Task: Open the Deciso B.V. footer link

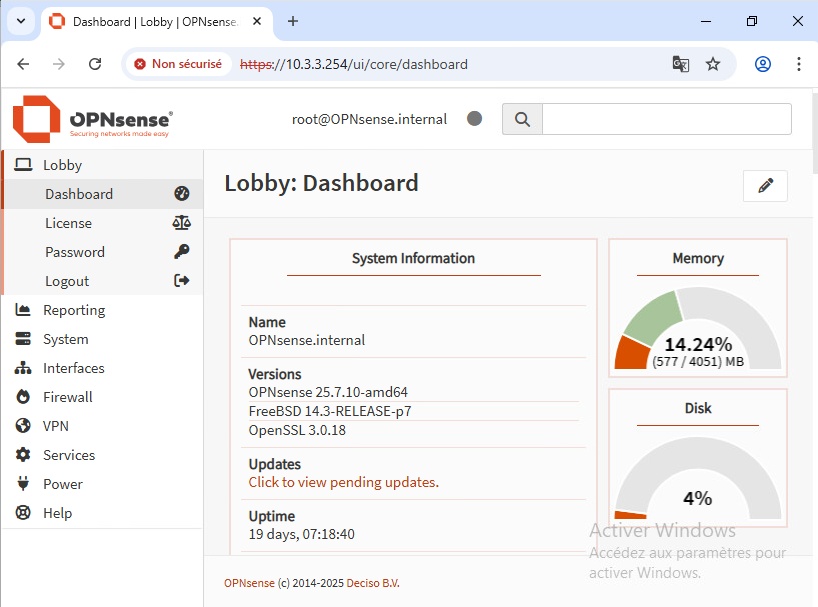Action: 373,583
